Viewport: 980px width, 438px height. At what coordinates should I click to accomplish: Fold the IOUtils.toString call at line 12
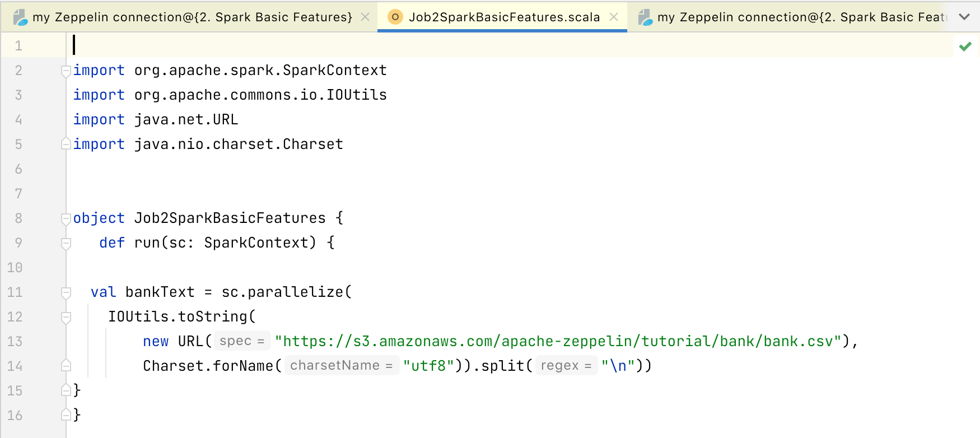coord(66,317)
